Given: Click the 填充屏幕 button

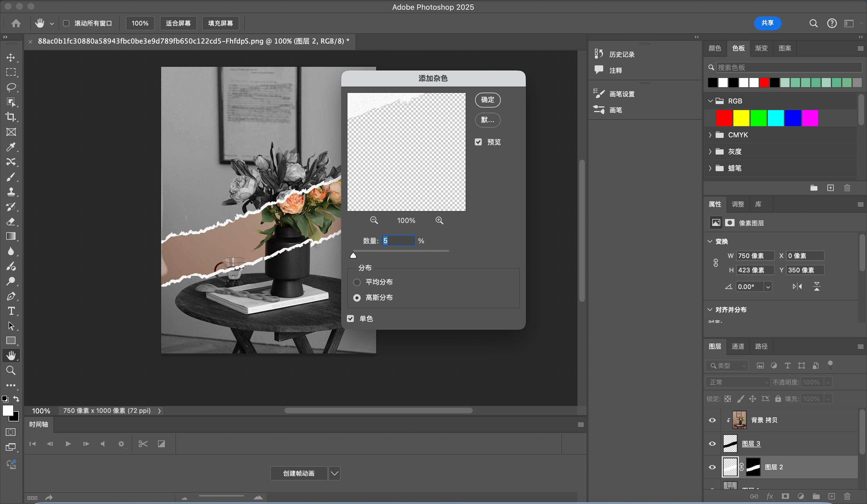Looking at the screenshot, I should point(220,23).
